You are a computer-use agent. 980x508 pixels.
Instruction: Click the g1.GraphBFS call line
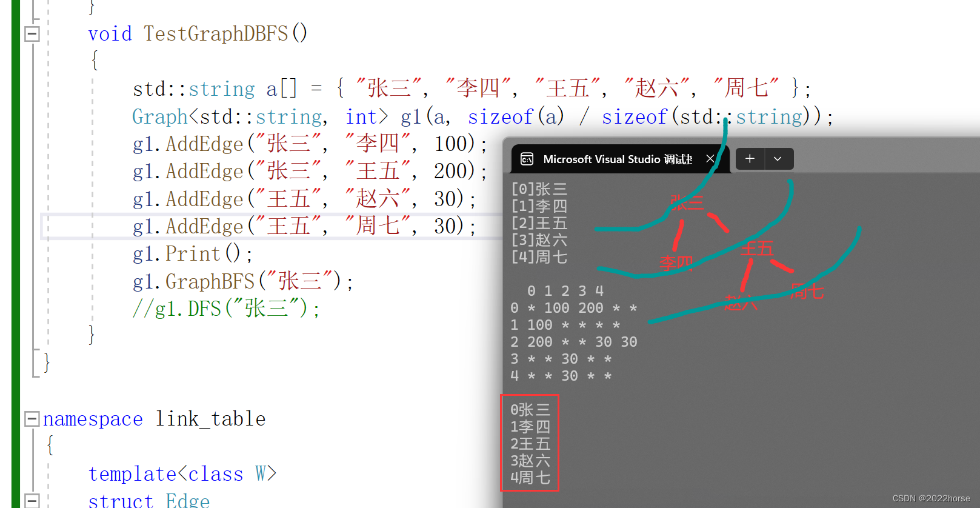click(243, 281)
